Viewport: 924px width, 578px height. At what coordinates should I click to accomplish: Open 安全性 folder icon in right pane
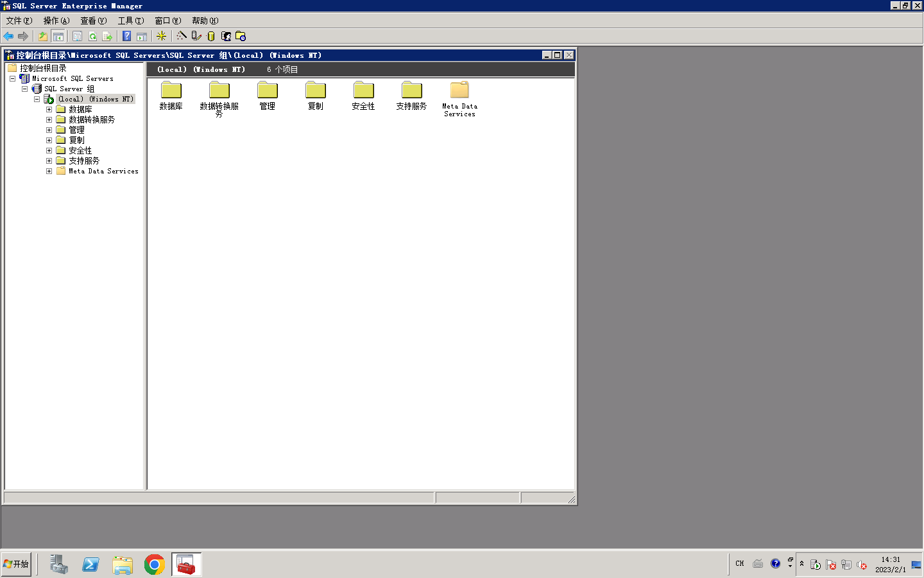point(363,96)
